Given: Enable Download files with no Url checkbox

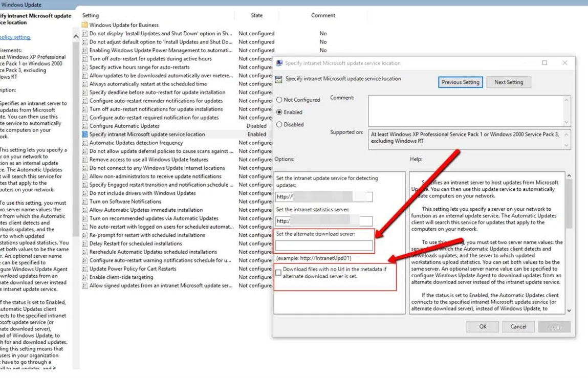Looking at the screenshot, I should coord(278,273).
